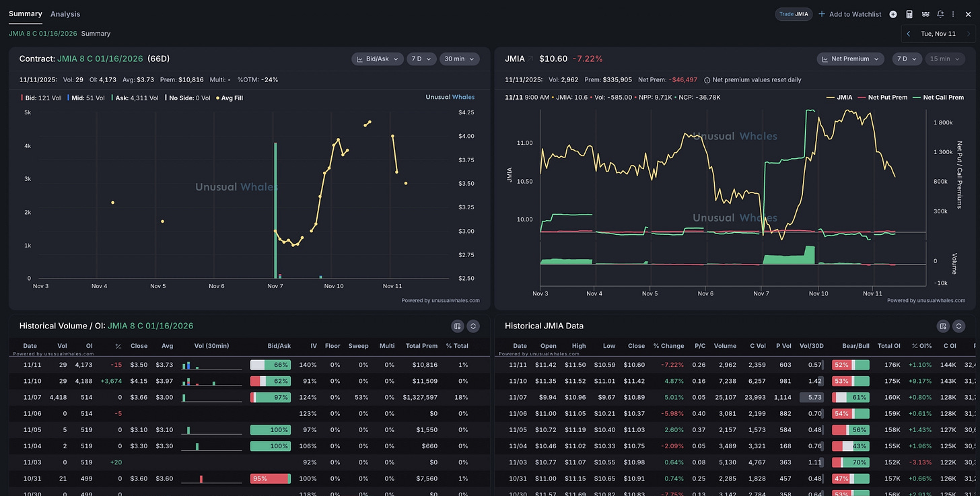Viewport: 980px width, 496px height.
Task: Open the 15 min interval dropdown
Action: coord(946,59)
